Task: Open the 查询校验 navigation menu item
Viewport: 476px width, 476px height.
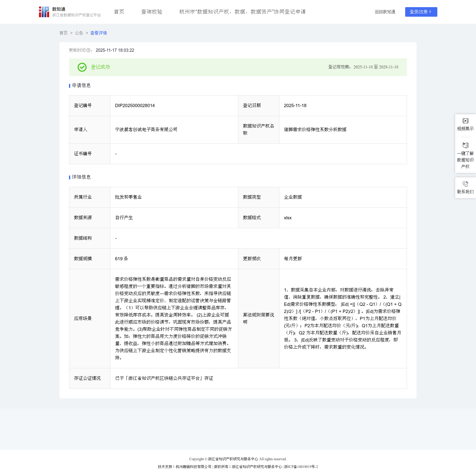Action: pyautogui.click(x=152, y=12)
